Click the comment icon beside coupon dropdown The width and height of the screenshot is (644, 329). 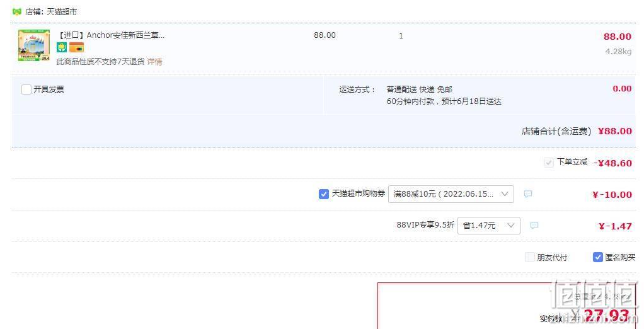[528, 194]
